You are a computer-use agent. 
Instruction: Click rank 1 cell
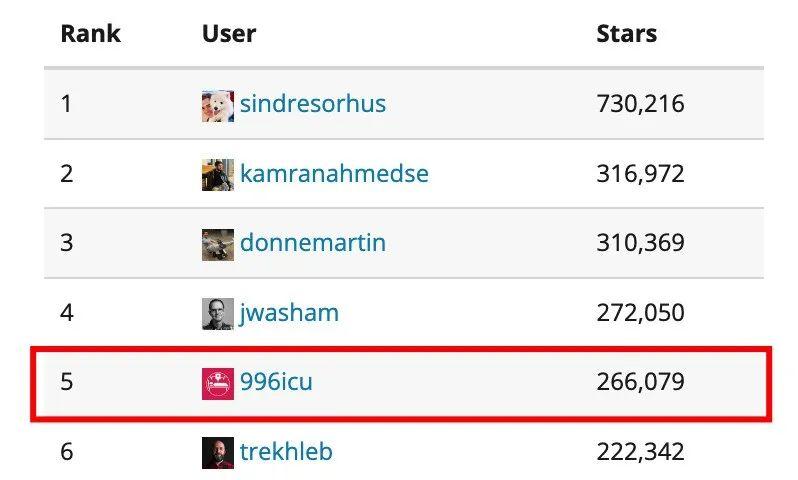click(66, 104)
